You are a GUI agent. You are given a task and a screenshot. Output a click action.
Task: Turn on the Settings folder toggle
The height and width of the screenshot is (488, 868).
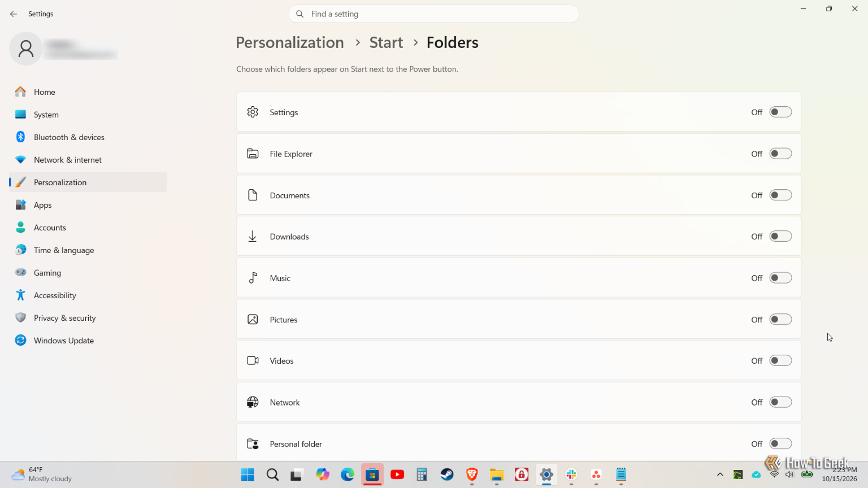pyautogui.click(x=780, y=112)
